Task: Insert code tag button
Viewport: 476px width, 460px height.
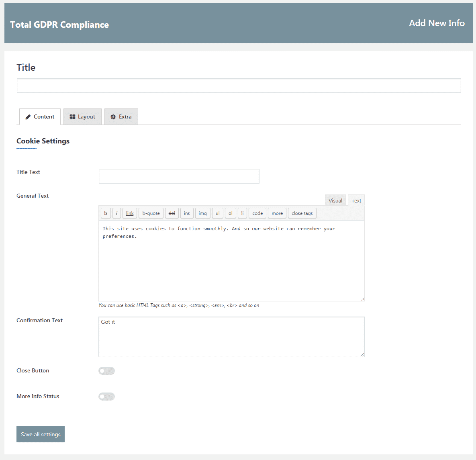Action: (x=257, y=213)
